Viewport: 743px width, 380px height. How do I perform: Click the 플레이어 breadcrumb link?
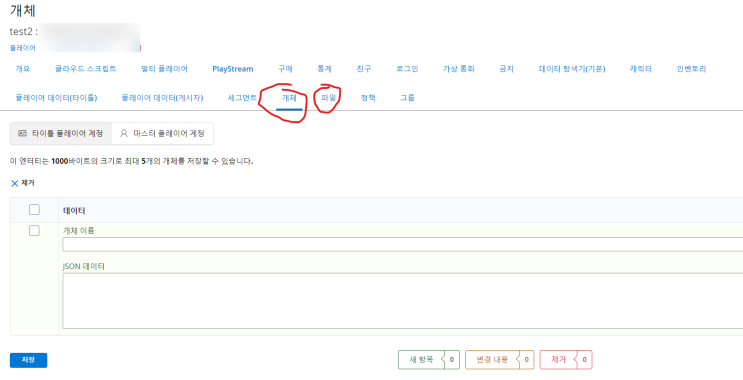pos(22,48)
